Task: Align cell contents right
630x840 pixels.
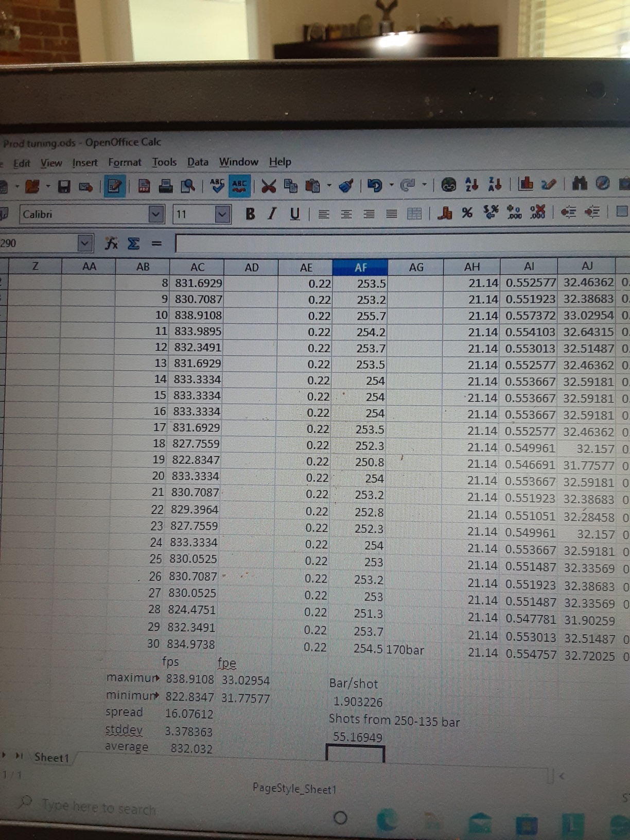Action: click(369, 214)
